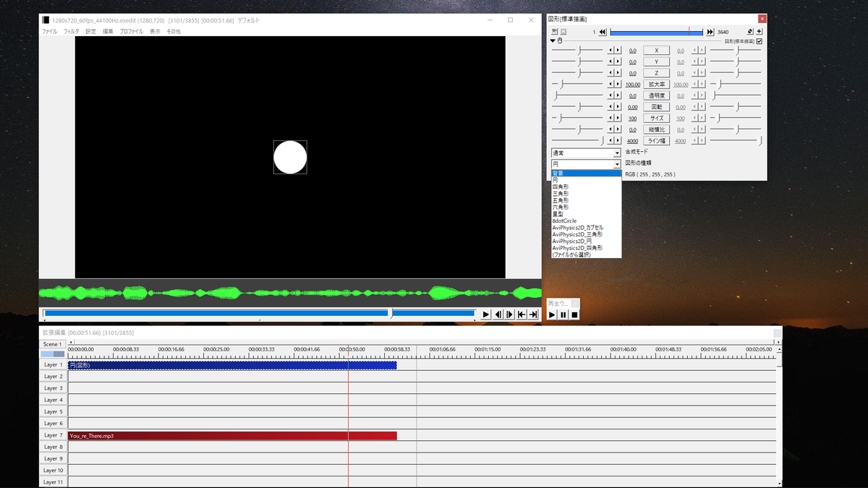Click the timeline zoom gauge under Scene 1
The width and height of the screenshot is (868, 488).
pos(53,354)
